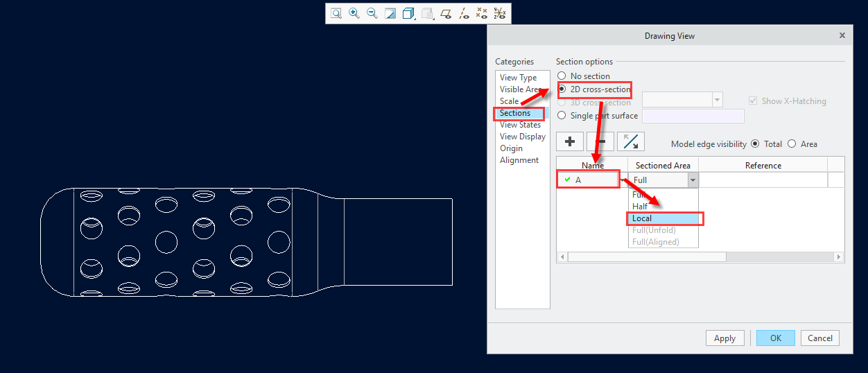The image size is (868, 373).
Task: Open section name A dropdown arrow
Action: click(623, 180)
